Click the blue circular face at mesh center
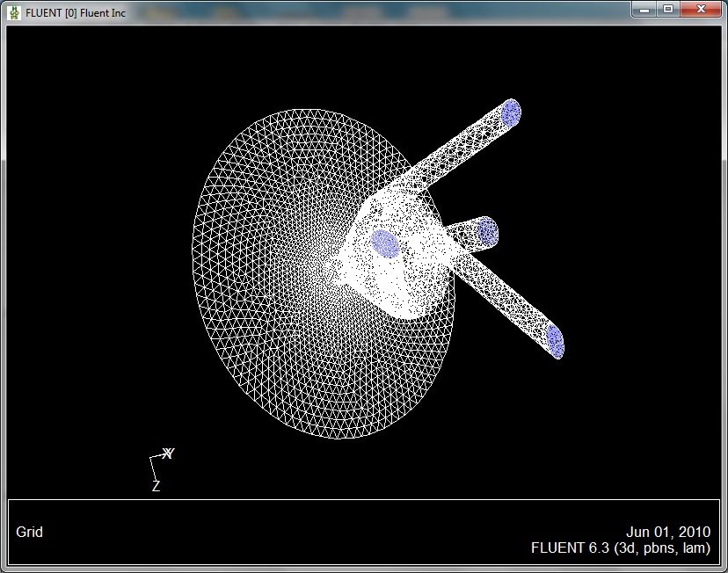This screenshot has height=573, width=728. 384,243
